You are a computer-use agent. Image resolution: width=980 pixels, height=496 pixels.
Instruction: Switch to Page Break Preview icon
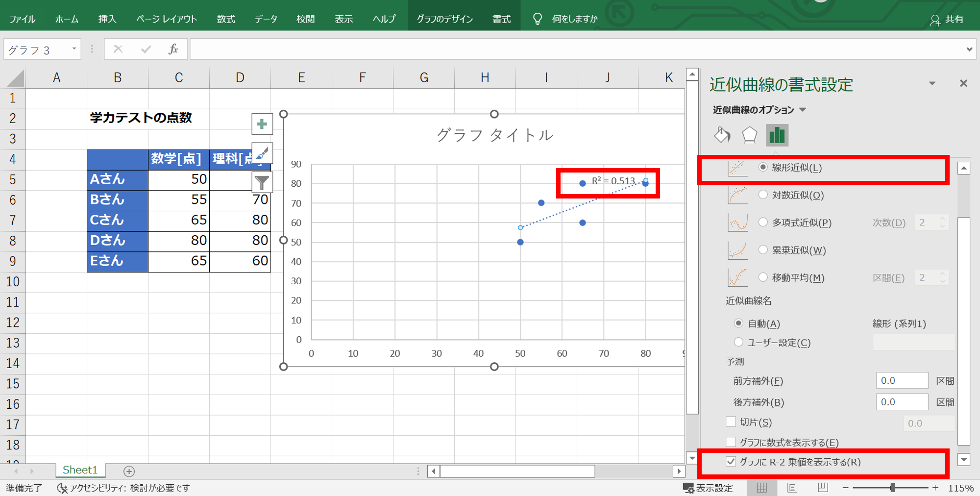tap(823, 488)
